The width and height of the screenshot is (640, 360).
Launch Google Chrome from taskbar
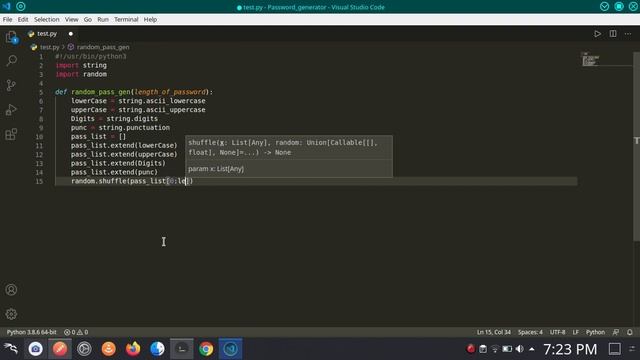[x=206, y=349]
